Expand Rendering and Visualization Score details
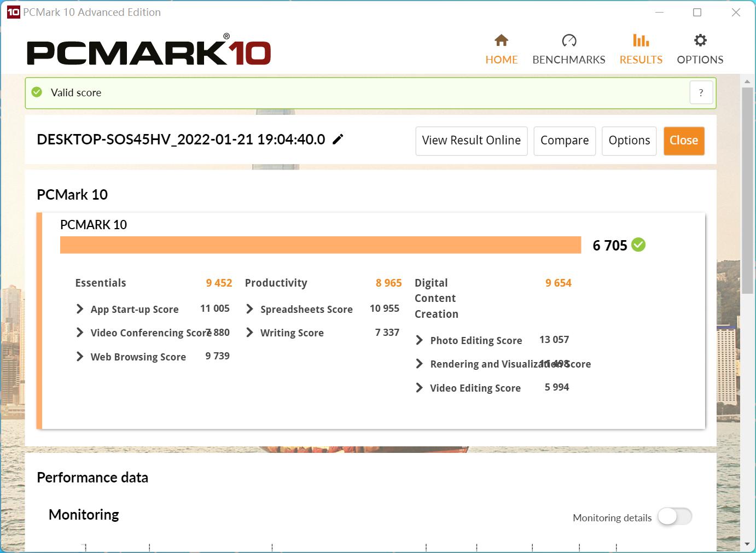The image size is (756, 553). 420,364
